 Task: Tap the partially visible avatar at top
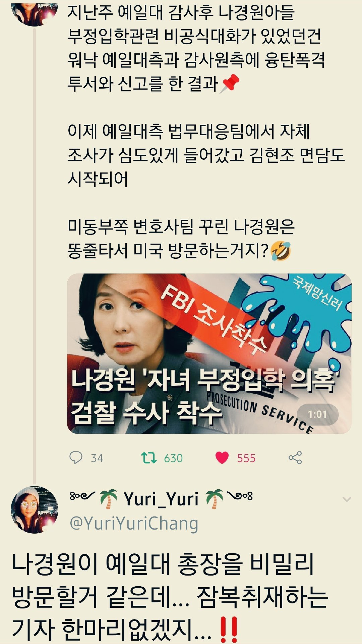point(34,13)
